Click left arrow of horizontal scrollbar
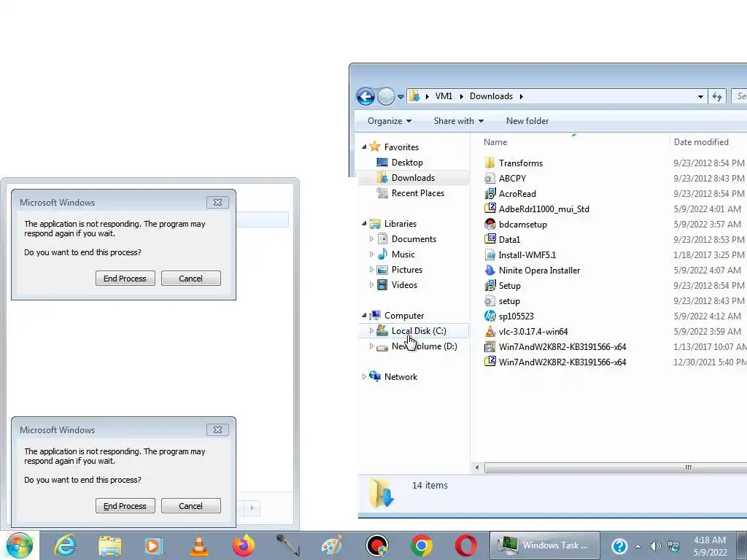The image size is (747, 560). [477, 467]
